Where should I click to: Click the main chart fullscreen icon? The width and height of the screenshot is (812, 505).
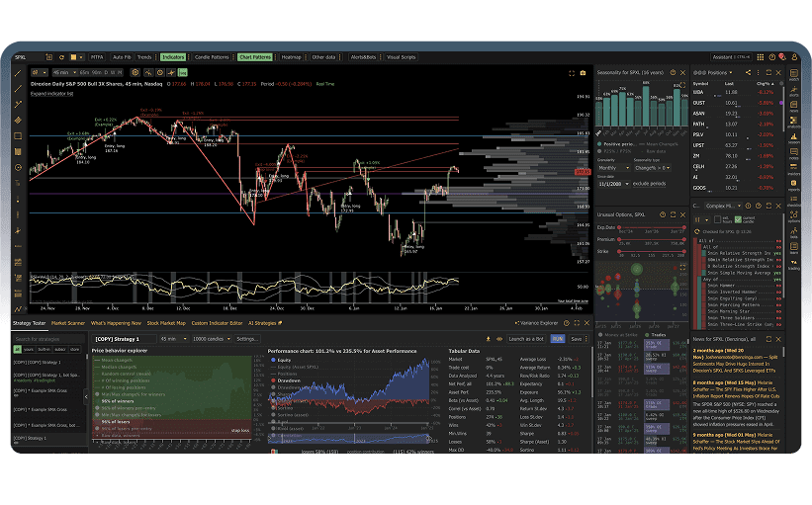click(572, 73)
